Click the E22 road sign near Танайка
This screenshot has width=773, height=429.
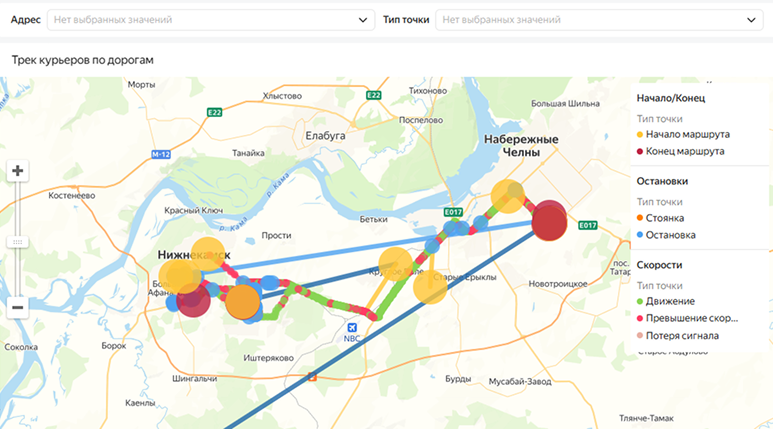point(214,112)
